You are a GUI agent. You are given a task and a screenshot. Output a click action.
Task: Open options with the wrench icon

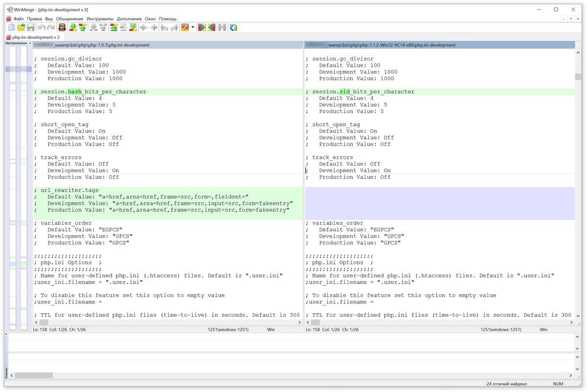click(x=185, y=27)
